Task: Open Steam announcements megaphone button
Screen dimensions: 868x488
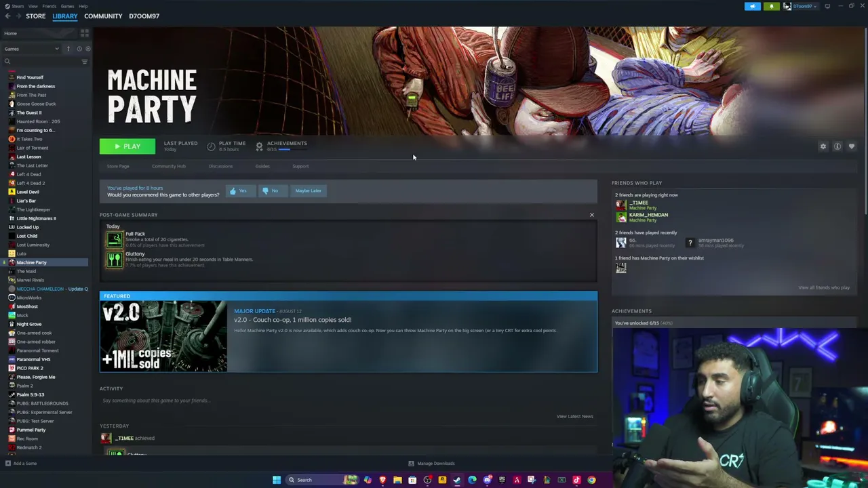Action: (x=753, y=6)
